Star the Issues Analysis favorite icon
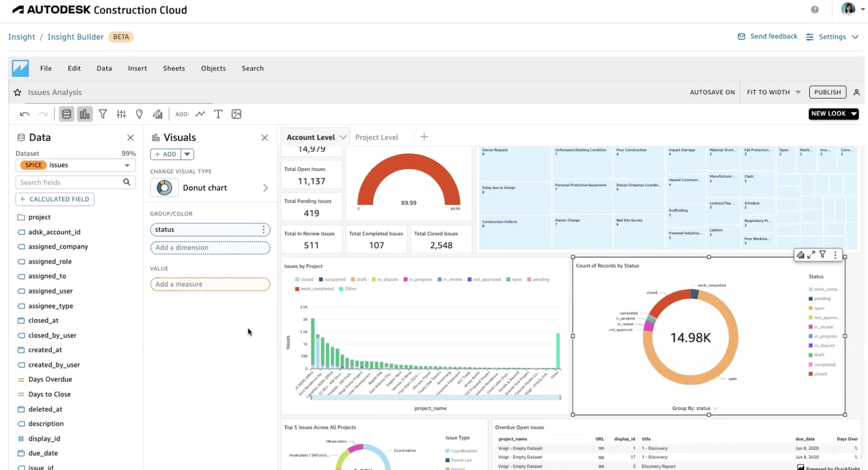 18,92
